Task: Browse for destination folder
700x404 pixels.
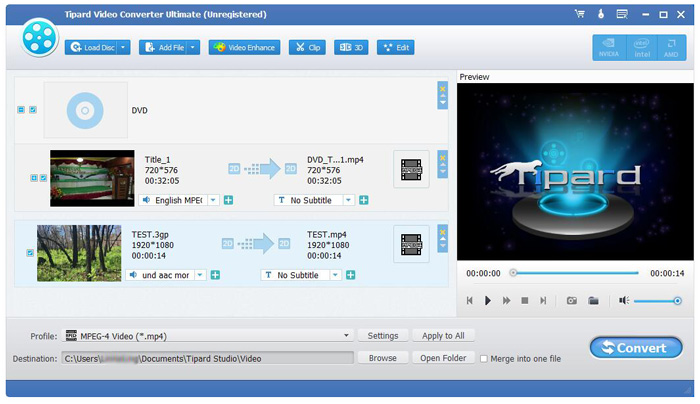Action: [x=383, y=358]
